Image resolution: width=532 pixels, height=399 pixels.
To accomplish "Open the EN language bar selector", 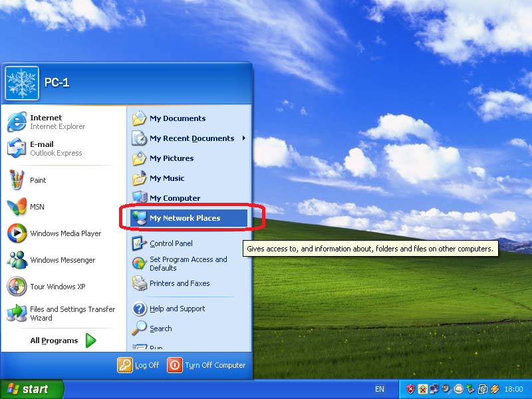I will [x=380, y=389].
